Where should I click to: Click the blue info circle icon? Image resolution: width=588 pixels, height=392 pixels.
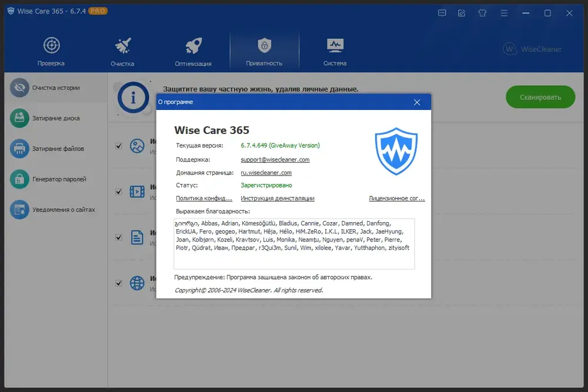click(133, 98)
